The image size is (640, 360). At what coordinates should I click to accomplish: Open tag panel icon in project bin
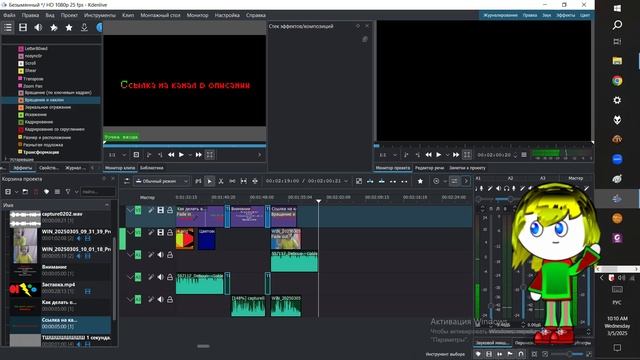(x=47, y=191)
